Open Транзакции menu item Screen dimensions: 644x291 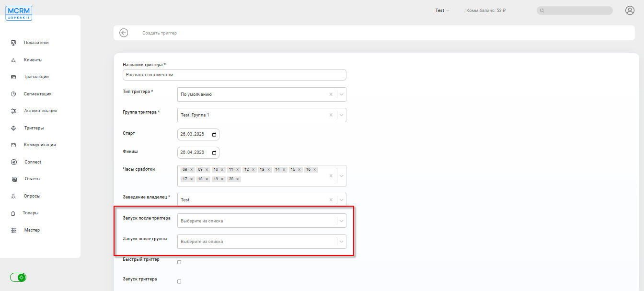pos(36,77)
